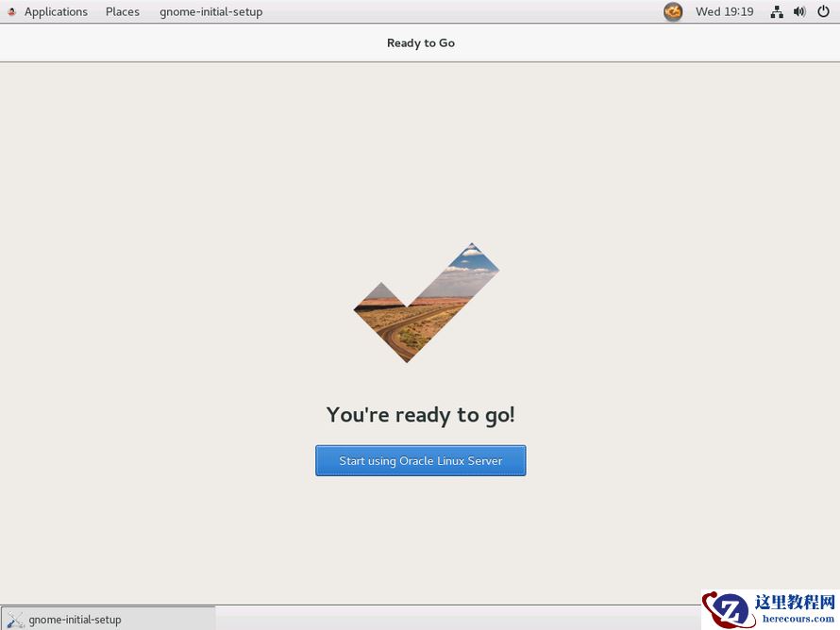Click the "You're ready to go!" heading
Screen dimensions: 840x630
pos(421,415)
